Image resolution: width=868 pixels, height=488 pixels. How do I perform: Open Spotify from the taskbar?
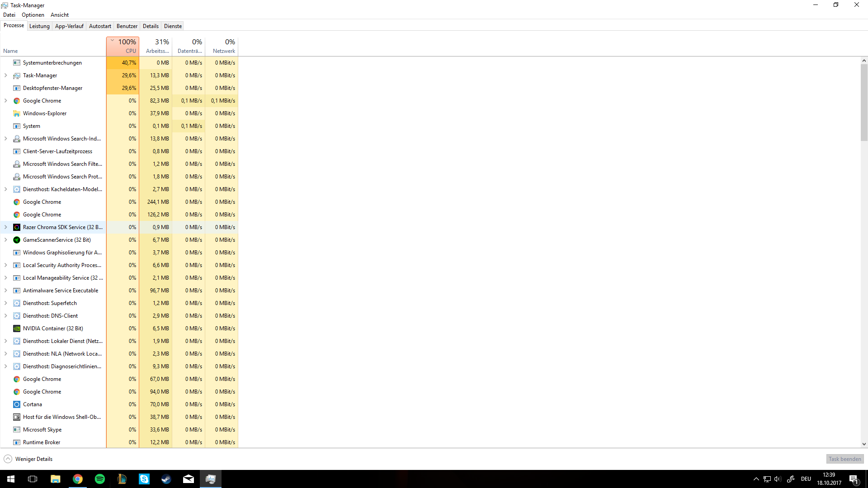pyautogui.click(x=100, y=479)
